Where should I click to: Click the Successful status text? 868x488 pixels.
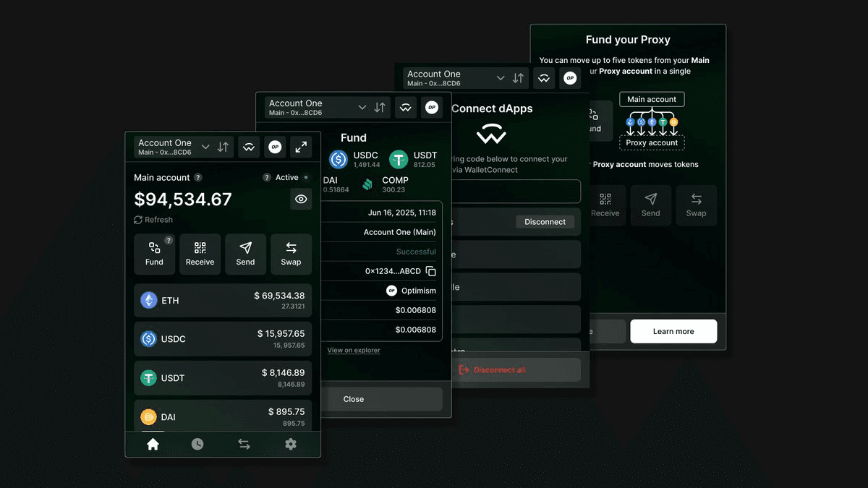click(x=416, y=252)
